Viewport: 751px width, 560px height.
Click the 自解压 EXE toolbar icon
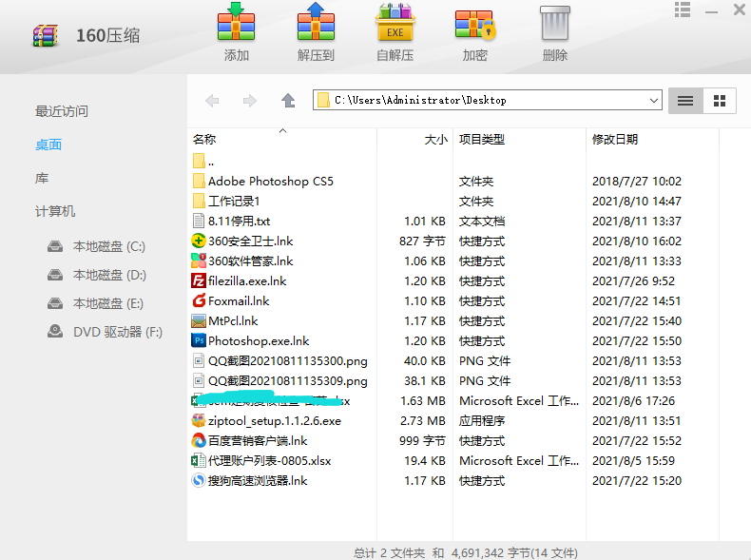(395, 23)
